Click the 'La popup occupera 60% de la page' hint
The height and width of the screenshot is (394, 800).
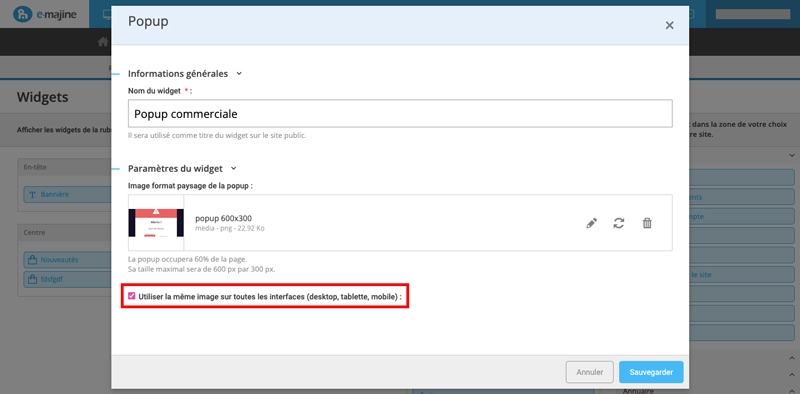[x=188, y=259]
